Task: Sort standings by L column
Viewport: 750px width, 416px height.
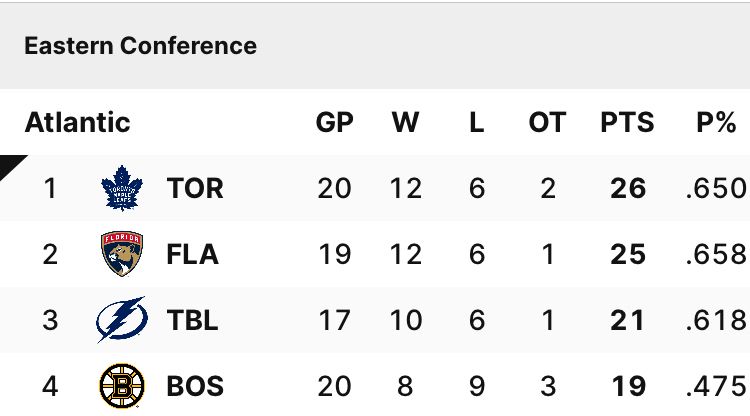Action: (x=476, y=123)
